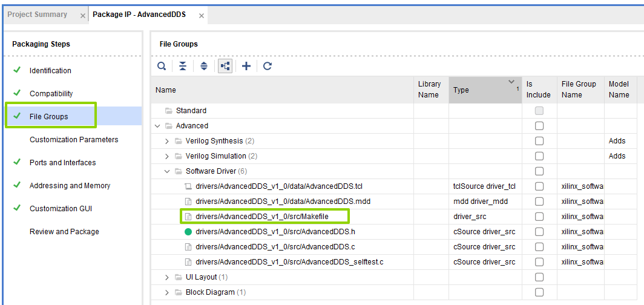Viewport: 644px width, 305px height.
Task: Sort by the Type column header
Action: (x=478, y=90)
